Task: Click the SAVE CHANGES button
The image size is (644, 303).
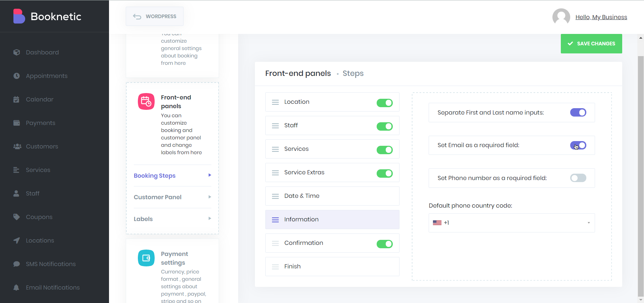Action: [591, 43]
